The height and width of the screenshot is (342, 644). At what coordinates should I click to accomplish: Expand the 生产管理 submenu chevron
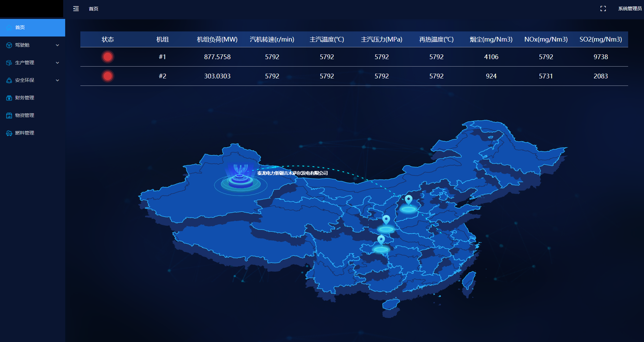click(x=57, y=63)
